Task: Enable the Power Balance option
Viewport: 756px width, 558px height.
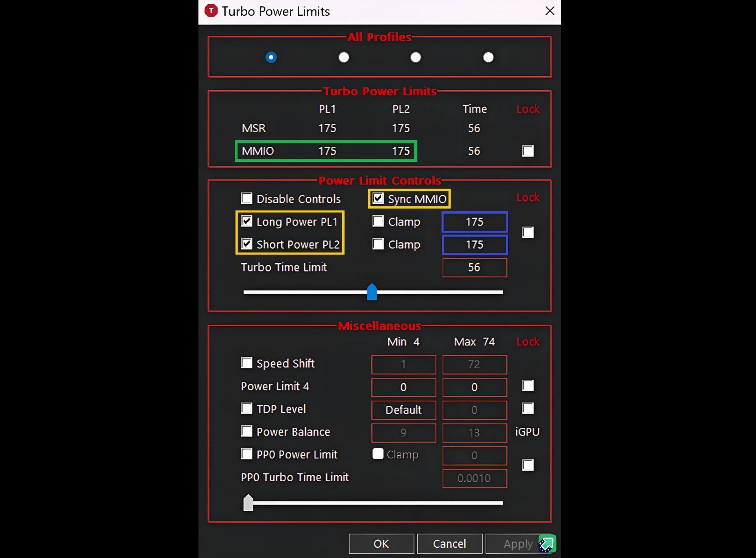Action: pyautogui.click(x=246, y=431)
